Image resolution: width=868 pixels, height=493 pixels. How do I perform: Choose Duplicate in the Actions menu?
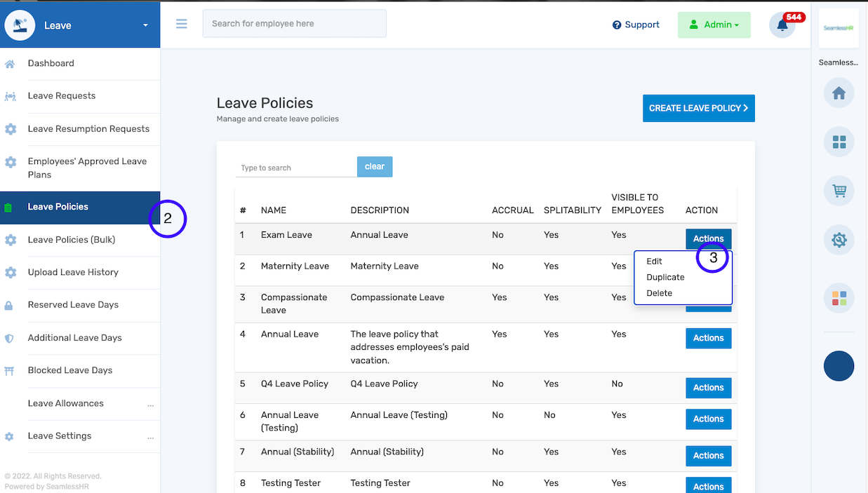click(665, 278)
